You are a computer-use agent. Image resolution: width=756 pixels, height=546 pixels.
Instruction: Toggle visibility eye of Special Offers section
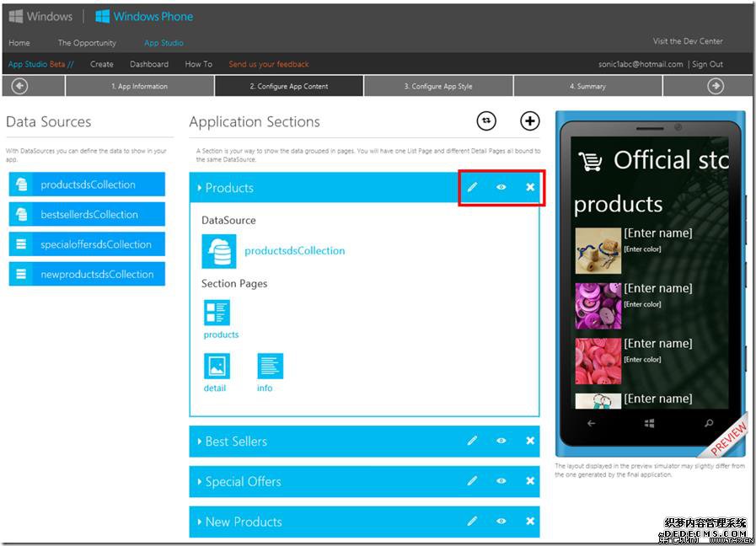coord(501,480)
